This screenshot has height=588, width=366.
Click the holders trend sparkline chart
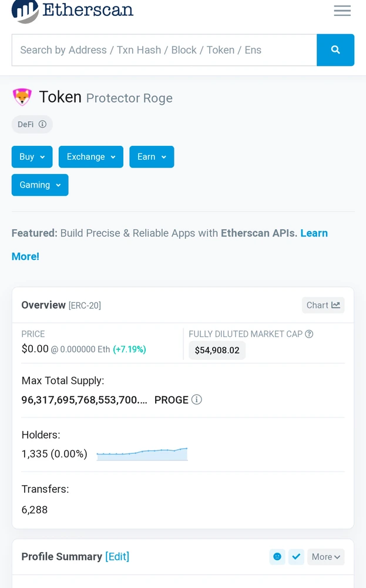tap(142, 454)
